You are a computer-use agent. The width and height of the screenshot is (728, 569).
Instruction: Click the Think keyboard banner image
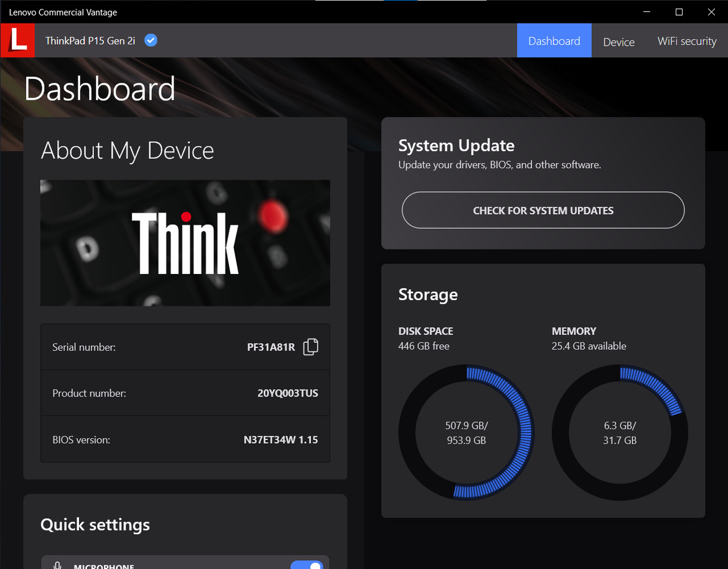click(x=185, y=243)
